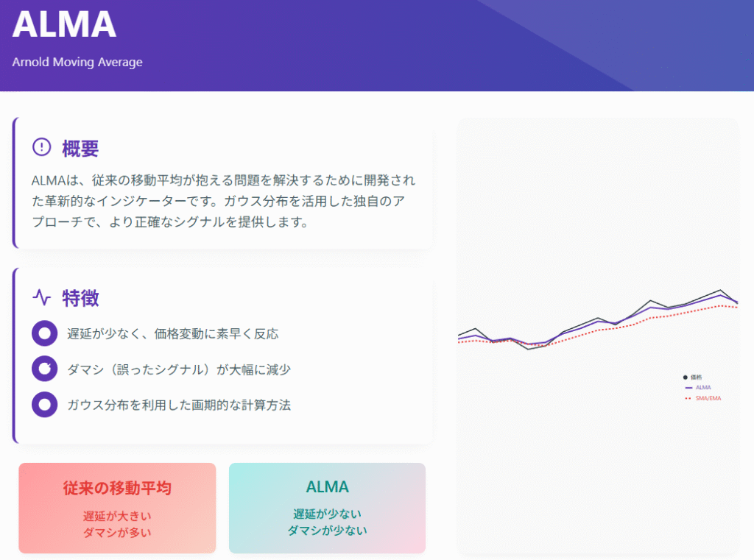Viewport: 754px width, 560px height.
Task: Click the black 価格 legend dot
Action: pyautogui.click(x=686, y=378)
